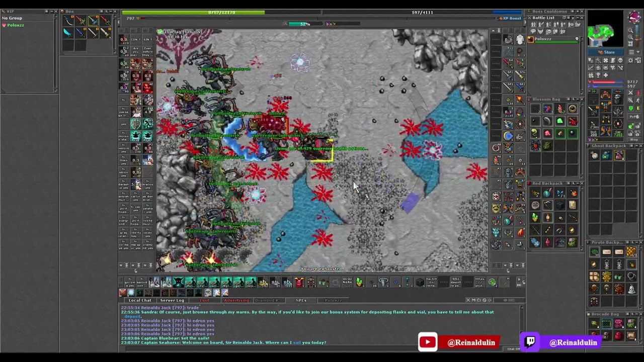Viewport: 644px width, 362px height.
Task: Open the Loot chat tab
Action: click(205, 300)
